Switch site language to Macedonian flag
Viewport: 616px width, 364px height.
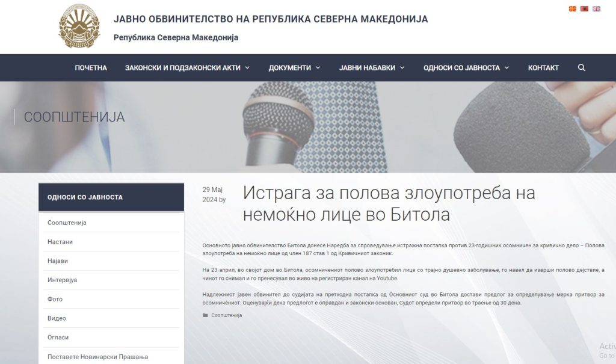pos(572,9)
